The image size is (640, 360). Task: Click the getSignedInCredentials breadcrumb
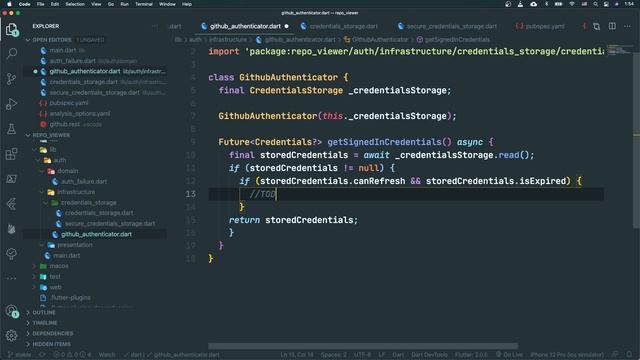click(x=457, y=40)
